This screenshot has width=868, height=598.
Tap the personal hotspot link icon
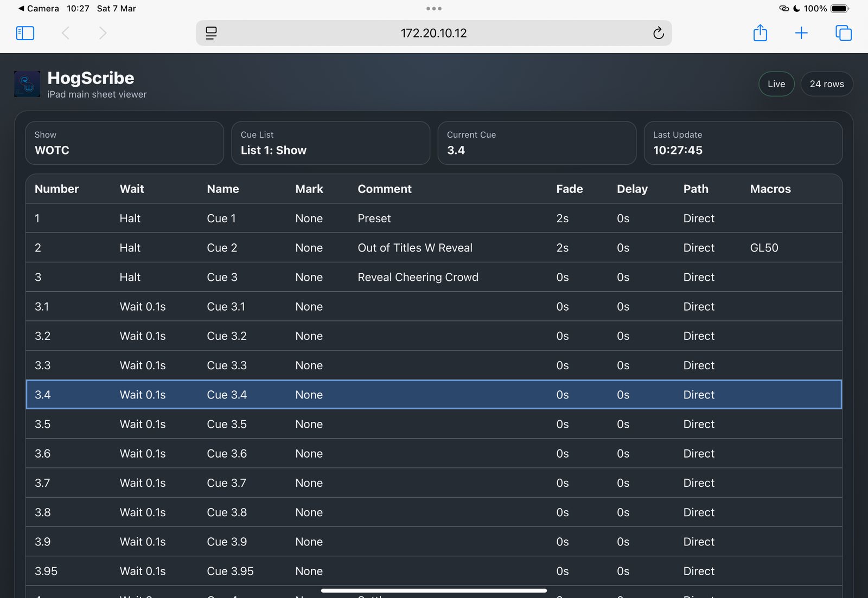point(784,9)
